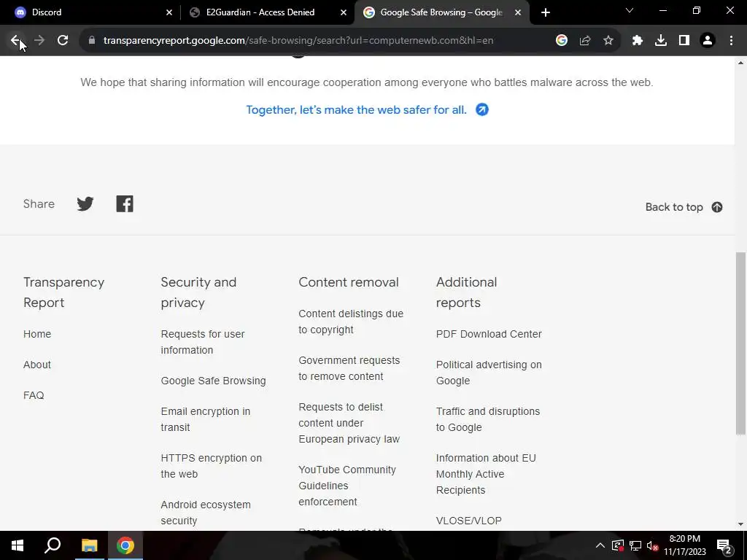Open the About footer link

[x=37, y=365]
